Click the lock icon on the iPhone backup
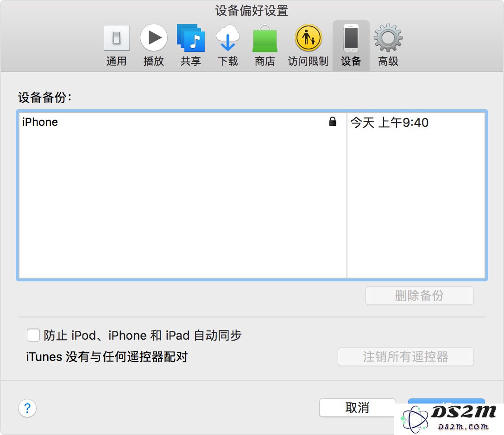 click(x=333, y=121)
